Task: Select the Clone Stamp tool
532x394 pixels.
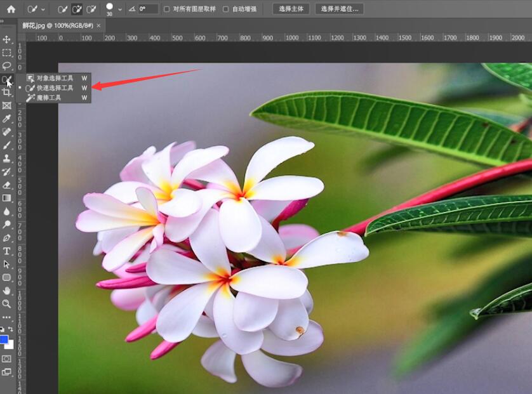Action: [x=6, y=159]
